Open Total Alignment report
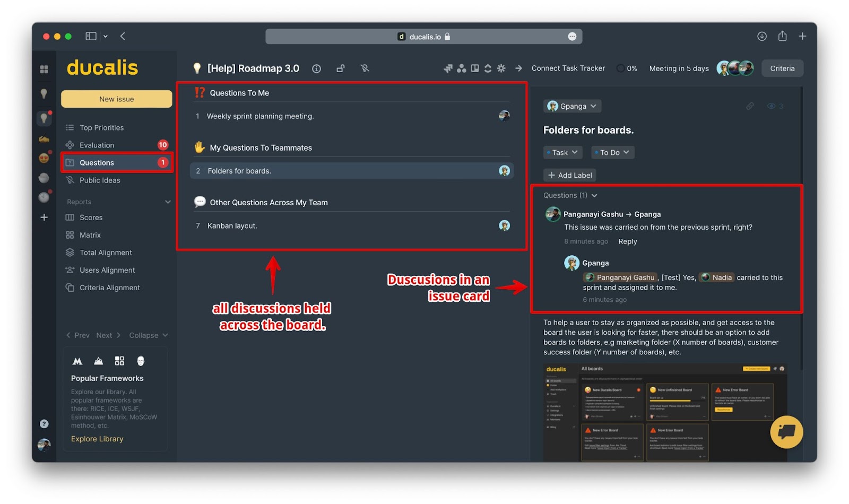This screenshot has width=849, height=504. pyautogui.click(x=106, y=253)
